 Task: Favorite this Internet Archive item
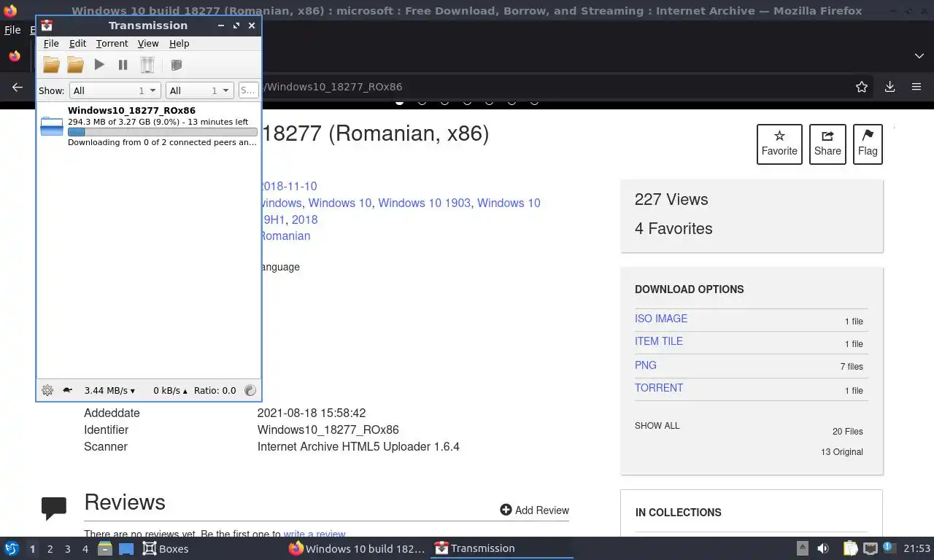tap(779, 144)
